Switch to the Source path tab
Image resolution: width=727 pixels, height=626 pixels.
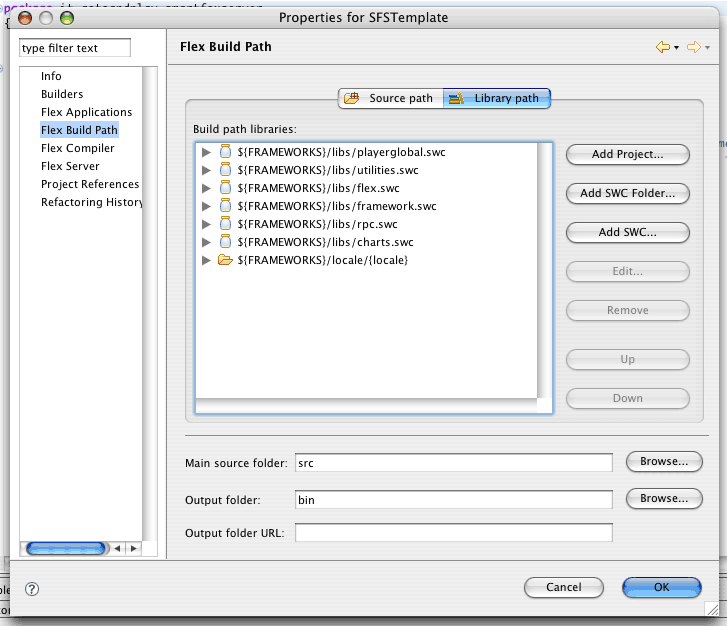391,98
